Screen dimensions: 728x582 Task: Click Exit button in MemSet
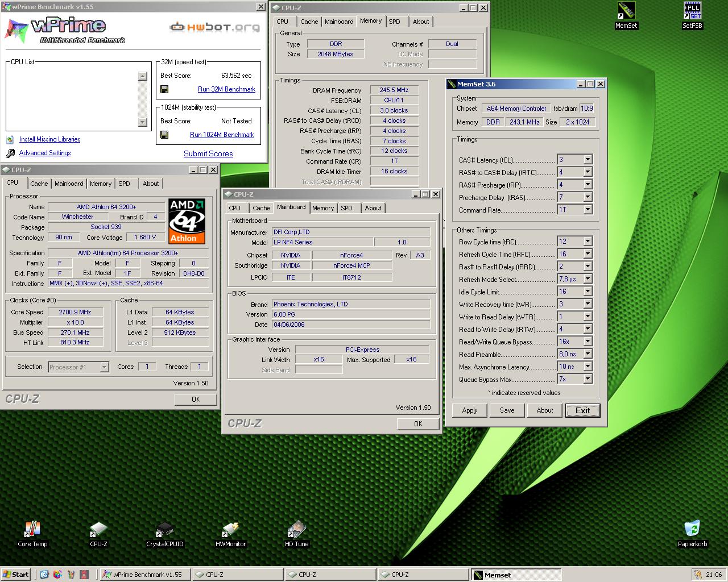tap(583, 410)
